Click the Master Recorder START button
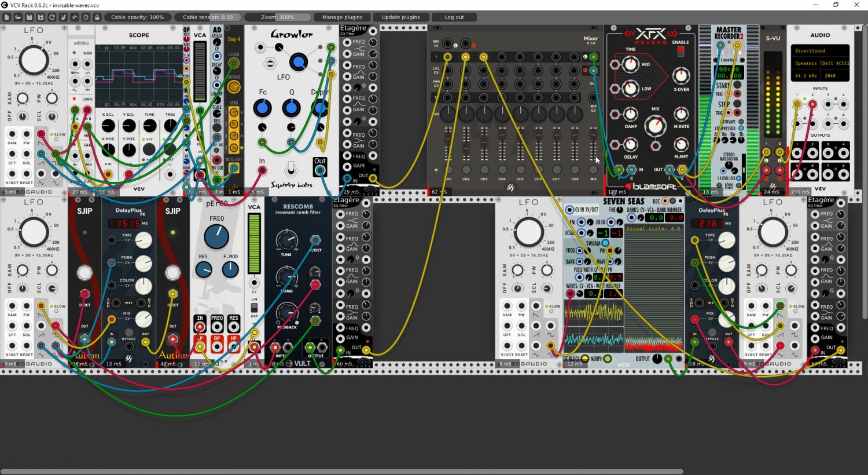868x475 pixels. pyautogui.click(x=737, y=85)
